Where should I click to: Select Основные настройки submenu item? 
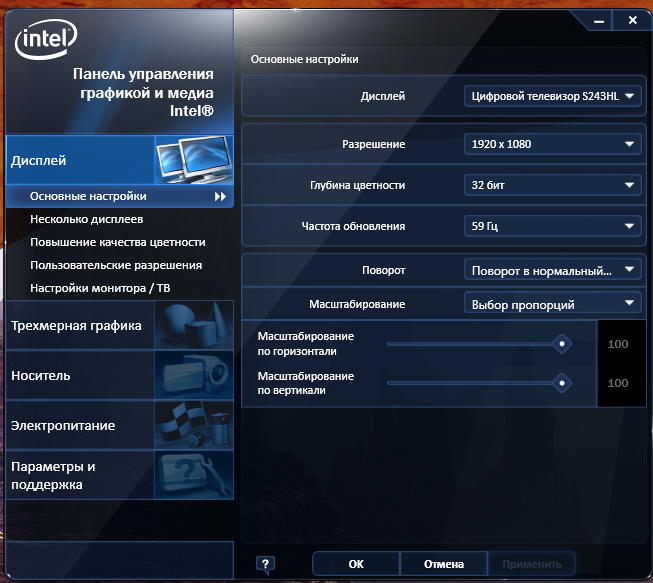[x=120, y=196]
